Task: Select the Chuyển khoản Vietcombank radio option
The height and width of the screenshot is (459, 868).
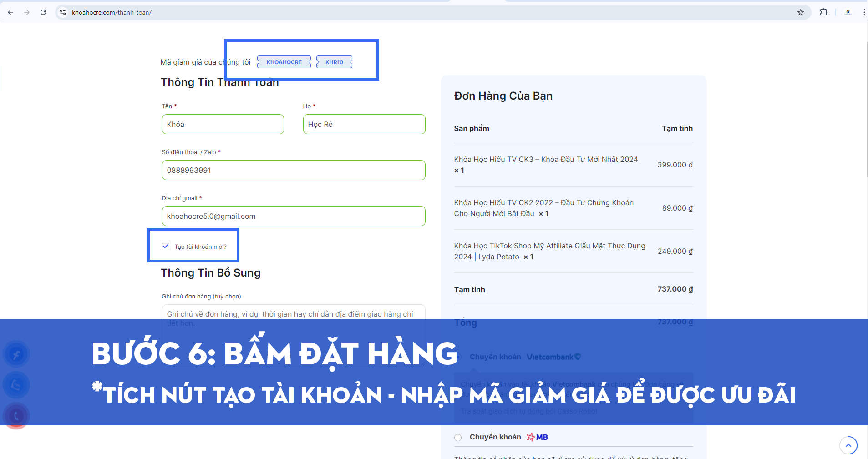Action: pyautogui.click(x=458, y=357)
